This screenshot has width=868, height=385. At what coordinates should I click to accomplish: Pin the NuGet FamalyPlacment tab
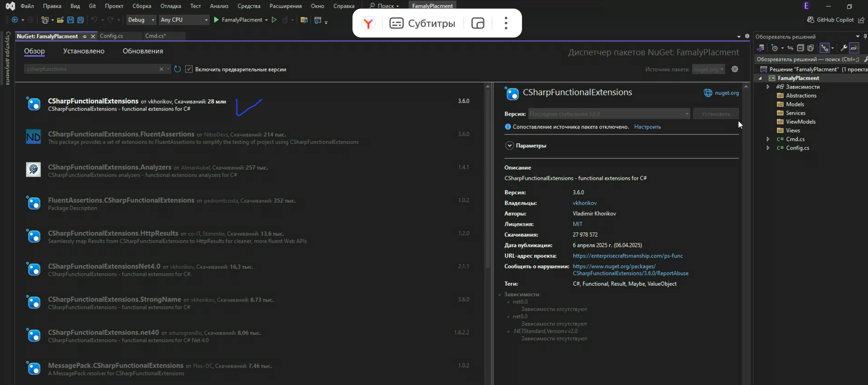tap(85, 36)
